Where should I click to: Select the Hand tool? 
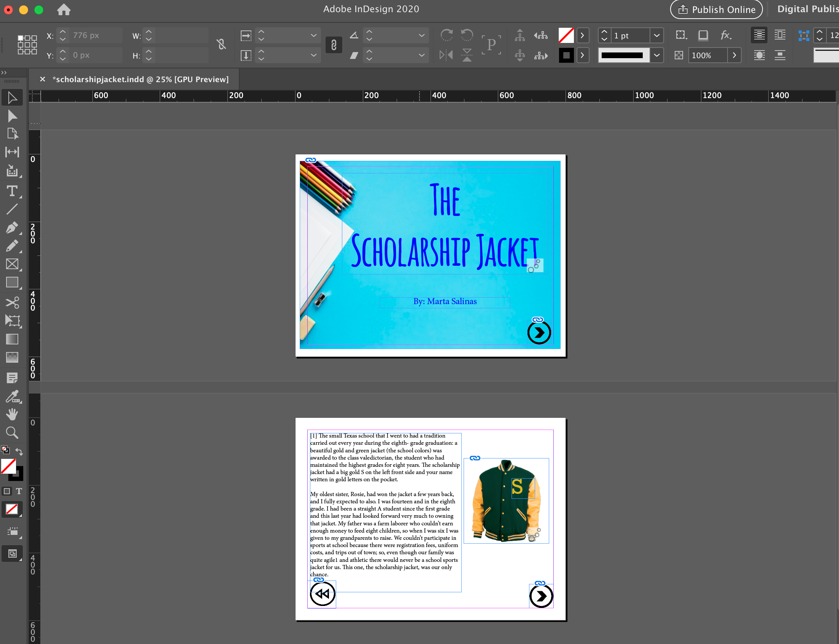pos(12,414)
